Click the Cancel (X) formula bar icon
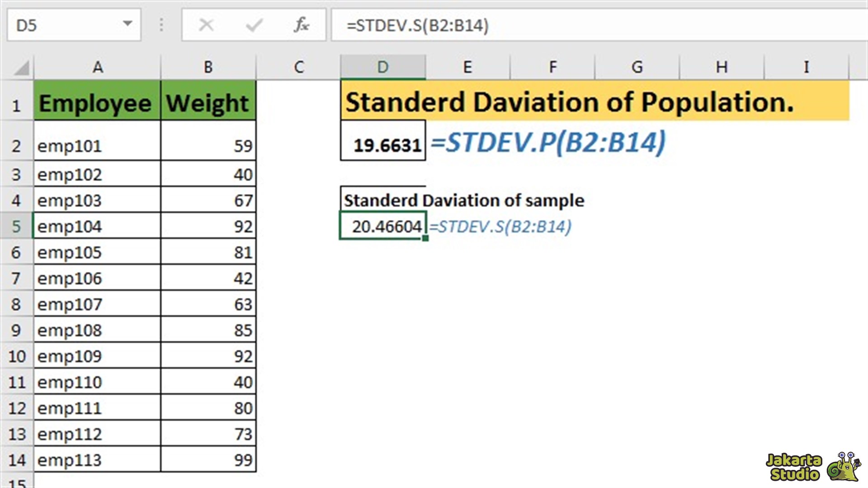868x488 pixels. click(206, 25)
